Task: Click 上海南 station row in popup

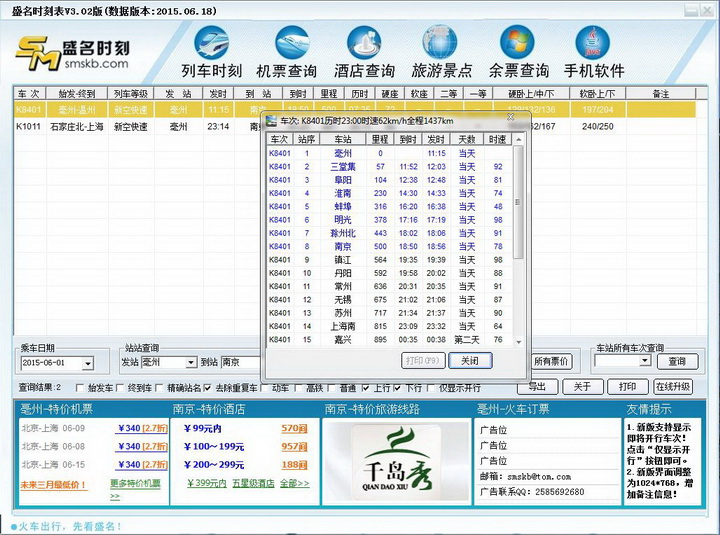Action: [389, 327]
